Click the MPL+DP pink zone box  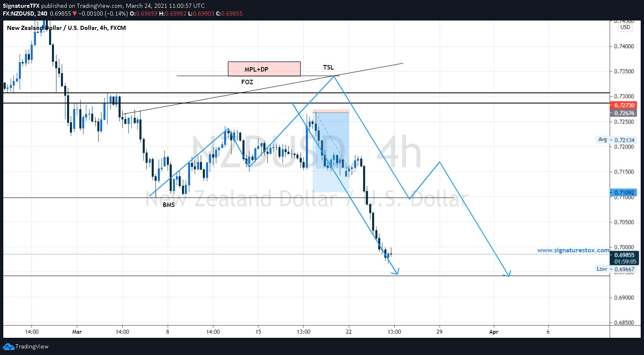264,69
